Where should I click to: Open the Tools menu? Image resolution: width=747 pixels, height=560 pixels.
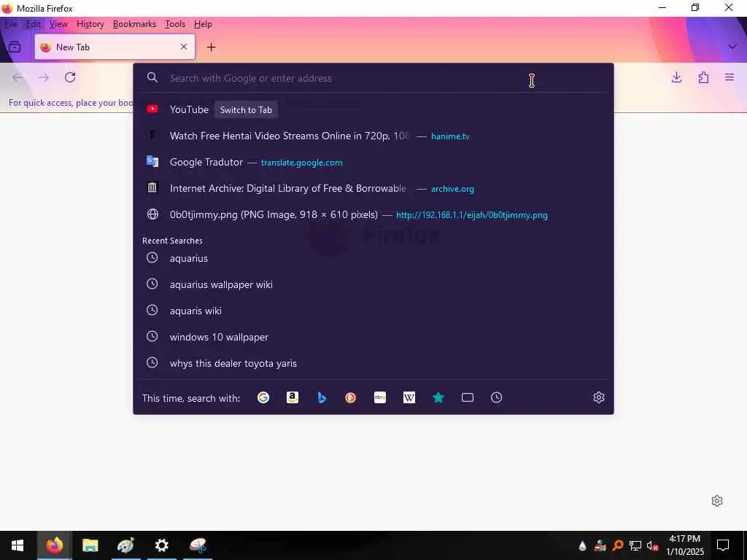click(175, 24)
